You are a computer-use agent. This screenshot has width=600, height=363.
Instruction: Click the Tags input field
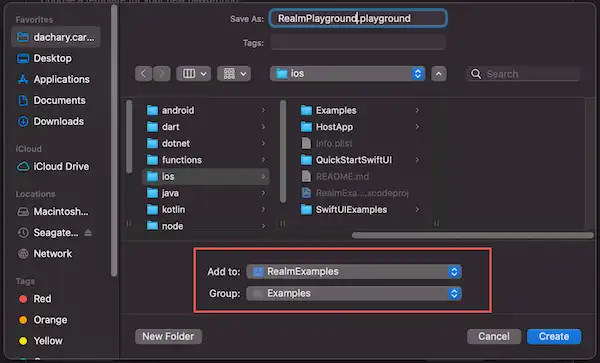pos(358,42)
